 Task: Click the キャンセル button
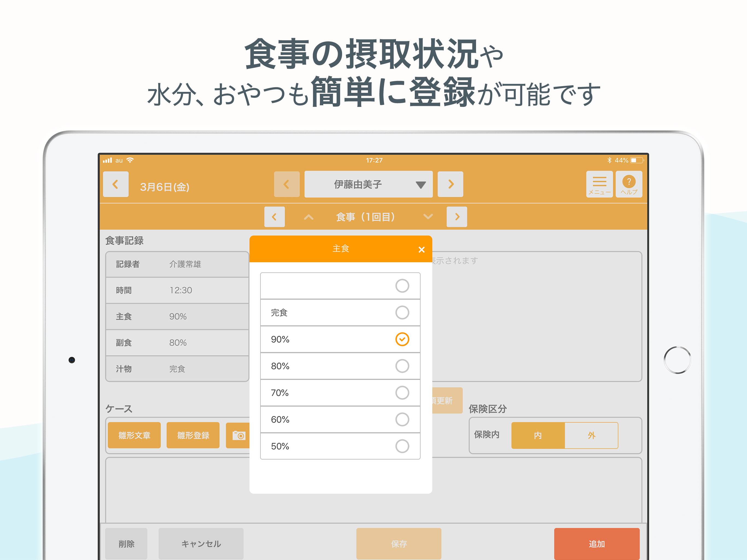(201, 544)
